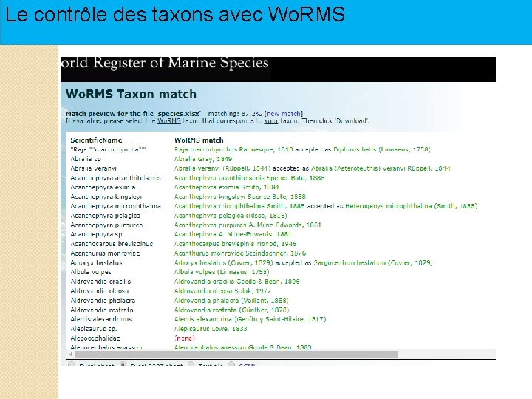The width and height of the screenshot is (532, 399).
Task: Click the horizontal scrollbar thumb
Action: coord(236,355)
